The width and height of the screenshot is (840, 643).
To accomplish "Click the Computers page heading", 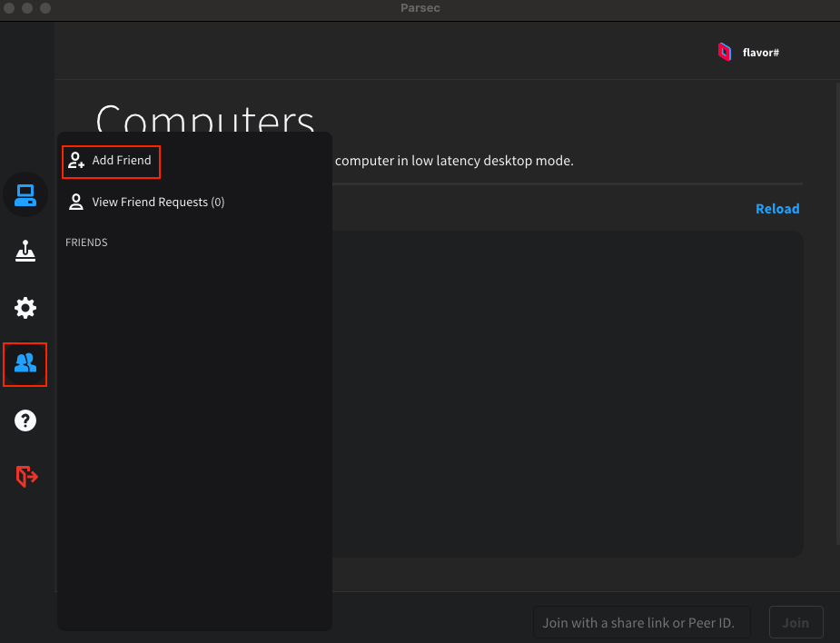I will 205,118.
